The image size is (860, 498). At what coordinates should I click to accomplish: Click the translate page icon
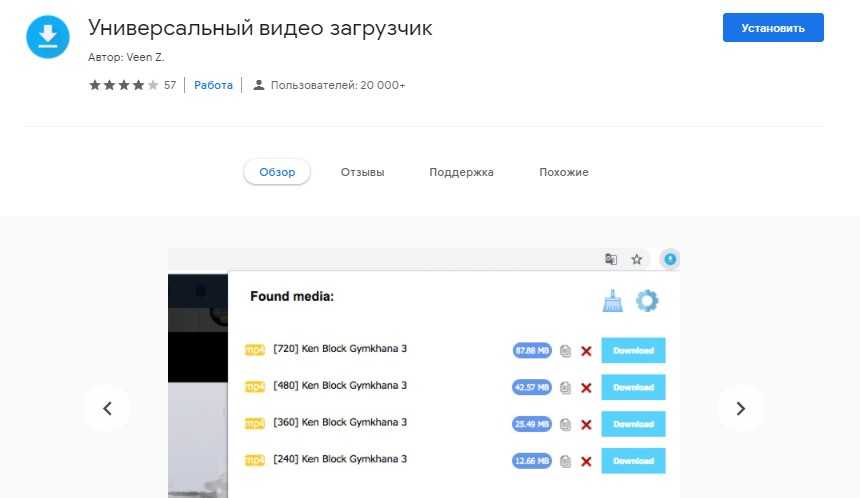[611, 259]
